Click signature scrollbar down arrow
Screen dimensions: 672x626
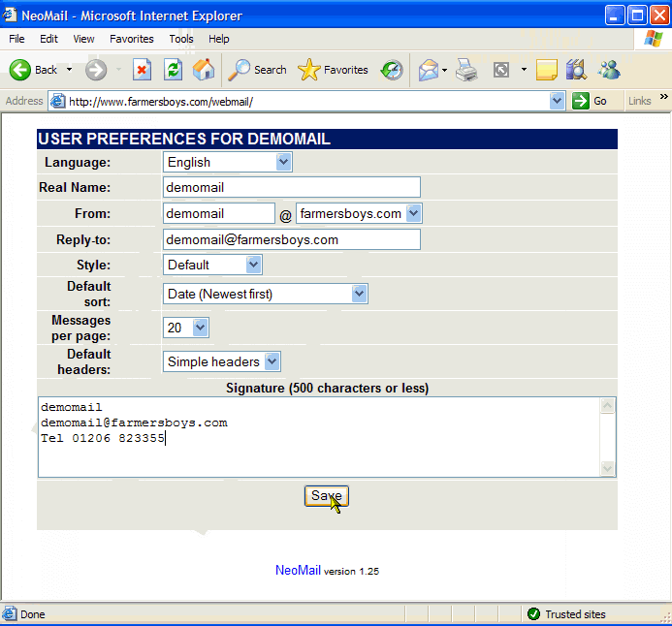click(x=607, y=468)
